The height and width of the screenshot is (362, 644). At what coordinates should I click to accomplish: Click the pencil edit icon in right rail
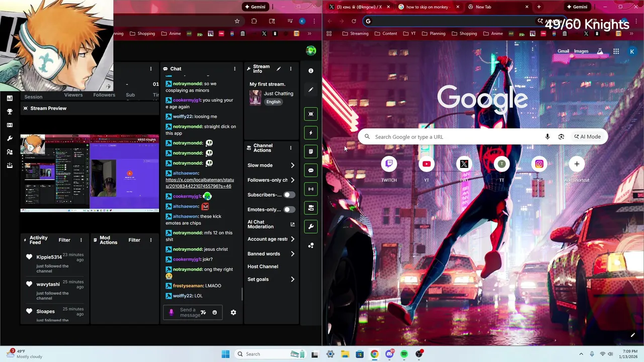click(311, 89)
